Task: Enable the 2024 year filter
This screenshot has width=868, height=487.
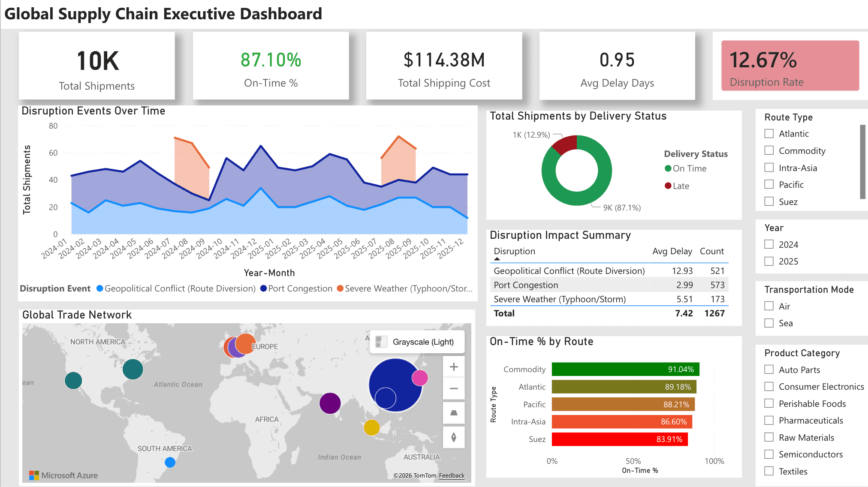Action: [768, 244]
